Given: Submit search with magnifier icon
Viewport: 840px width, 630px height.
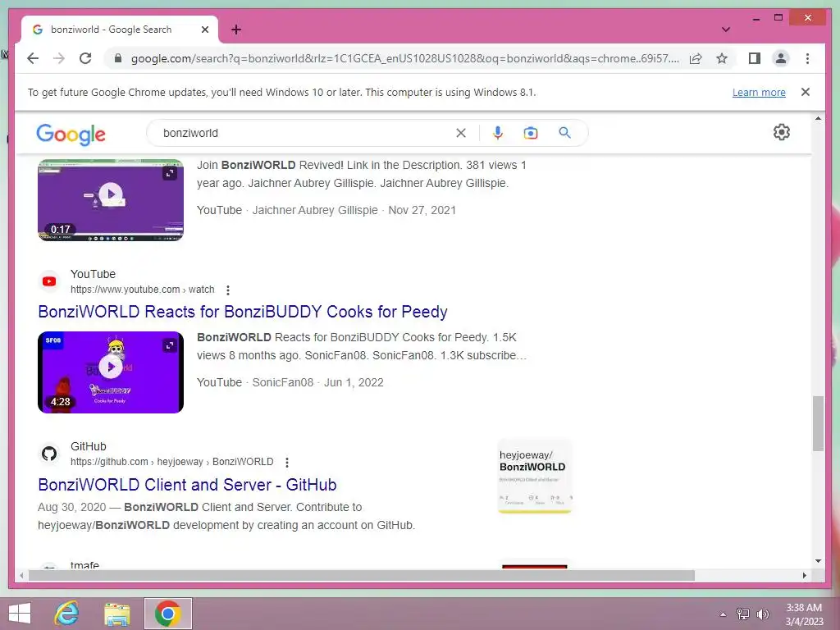Looking at the screenshot, I should pyautogui.click(x=564, y=133).
